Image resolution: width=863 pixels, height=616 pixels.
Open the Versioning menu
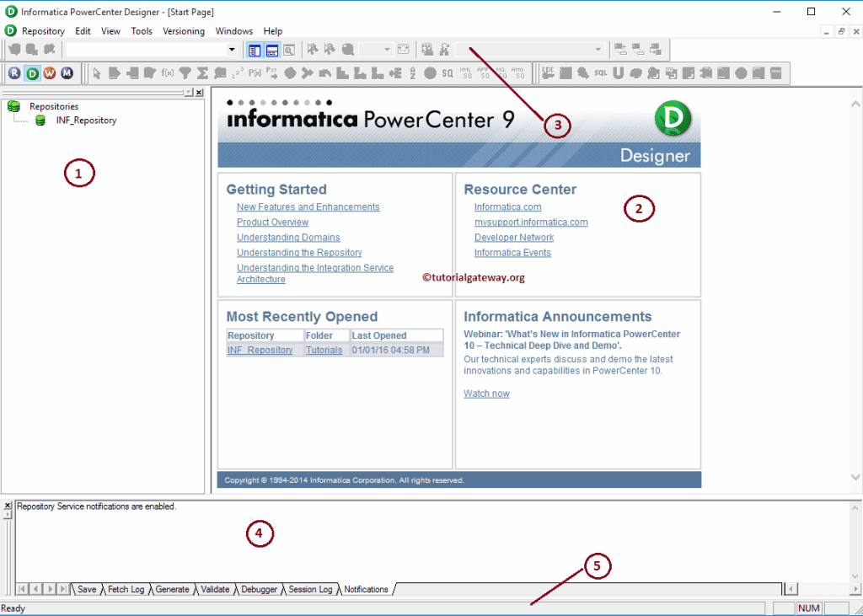184,31
